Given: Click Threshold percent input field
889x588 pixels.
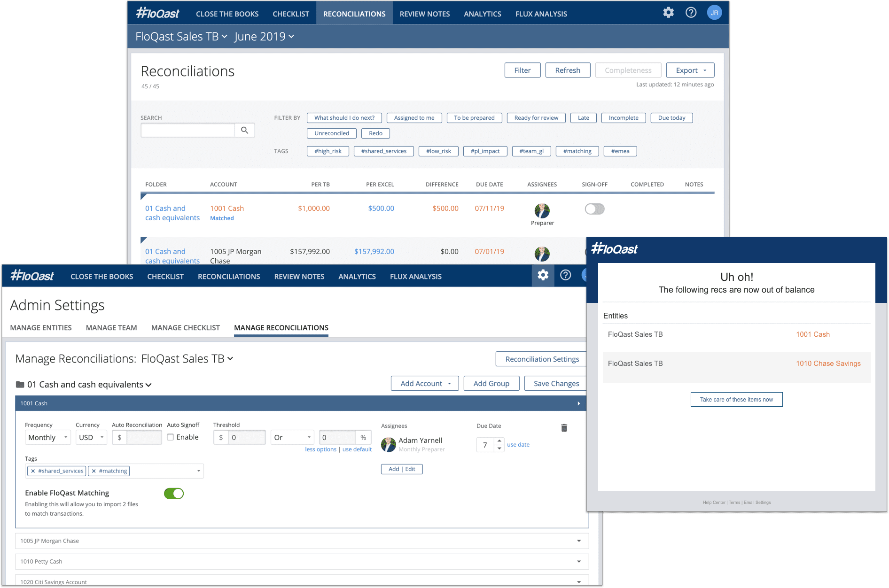Looking at the screenshot, I should [337, 437].
